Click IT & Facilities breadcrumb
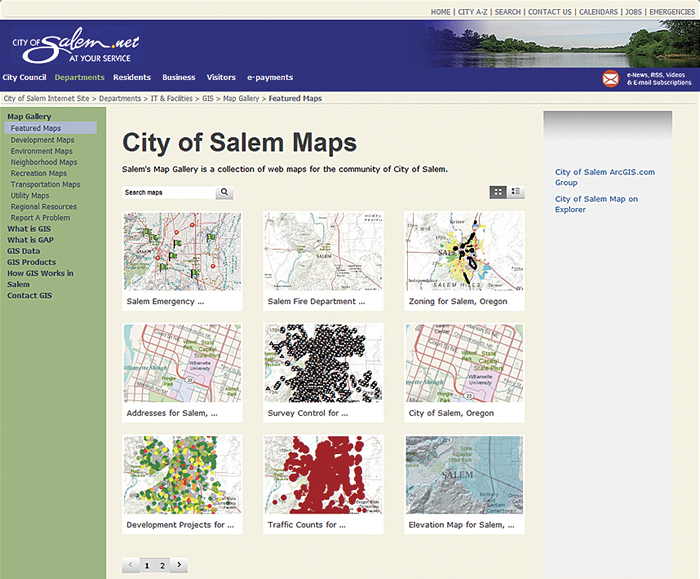 tap(171, 98)
